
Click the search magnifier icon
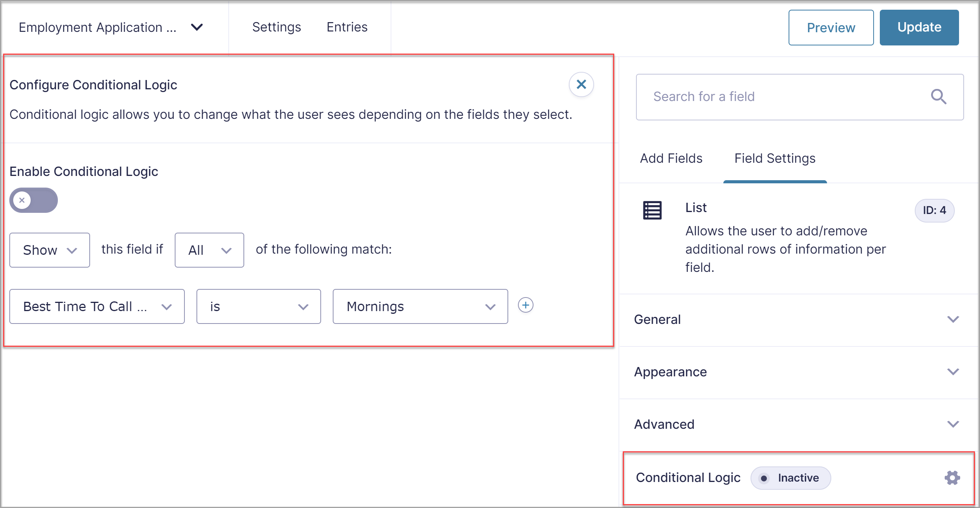click(x=938, y=97)
